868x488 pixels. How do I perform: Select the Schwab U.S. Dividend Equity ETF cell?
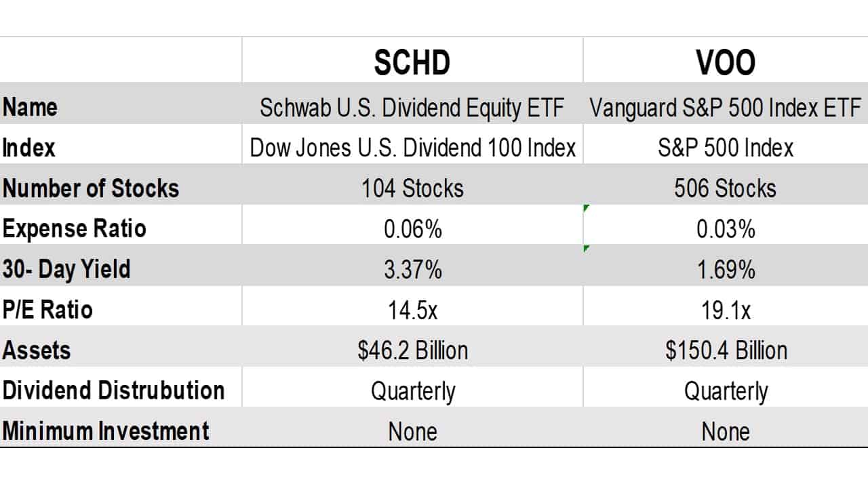point(412,107)
